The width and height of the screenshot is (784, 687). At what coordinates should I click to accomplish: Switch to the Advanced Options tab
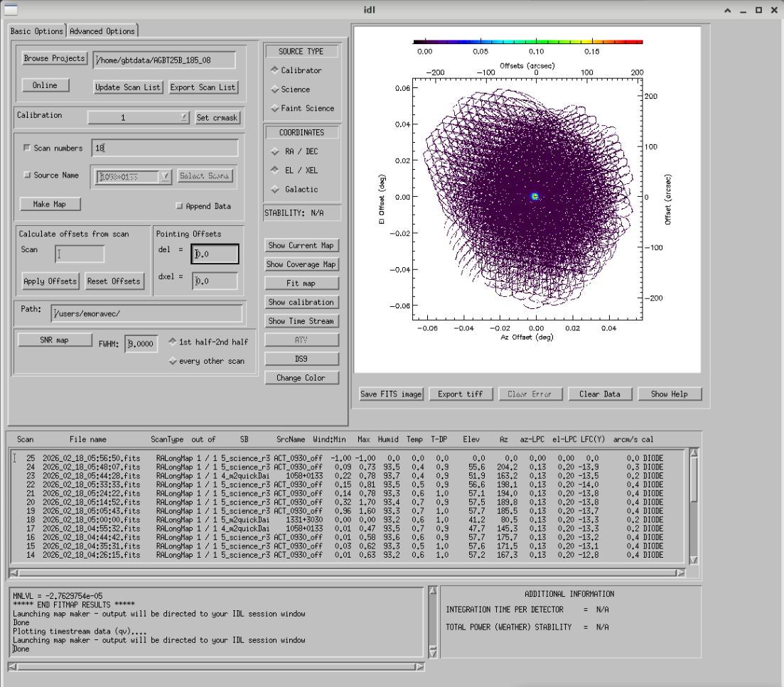[x=102, y=31]
